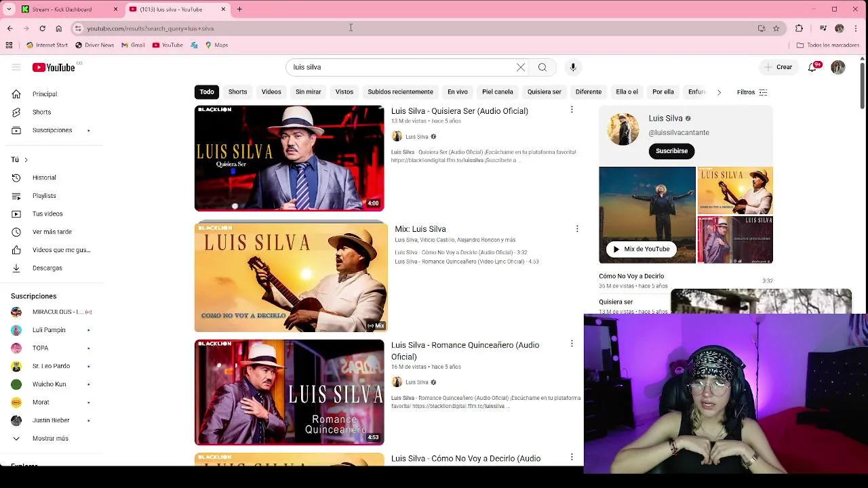Open the account avatar menu in YouTube
This screenshot has height=488, width=868.
[838, 67]
